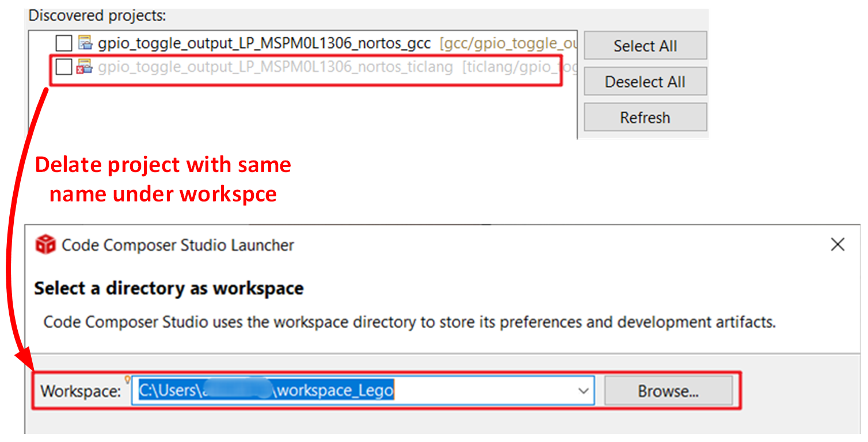Open the Workspace path dropdown arrow
The width and height of the screenshot is (868, 442).
coord(584,391)
